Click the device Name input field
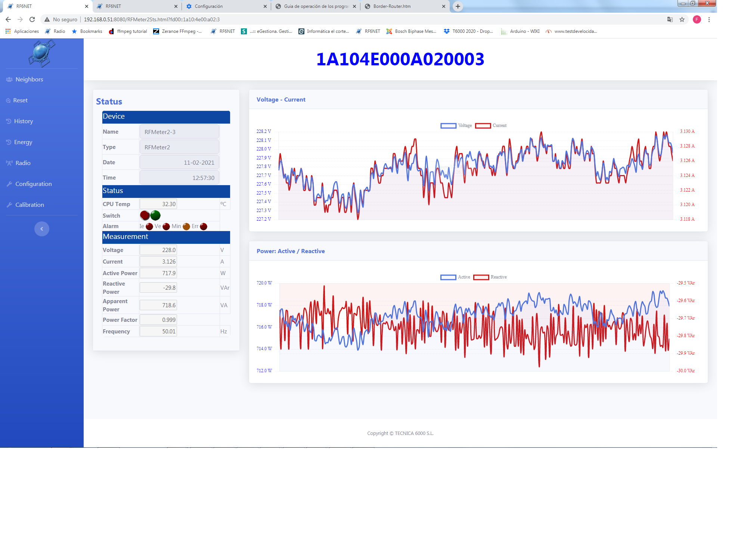 point(179,132)
